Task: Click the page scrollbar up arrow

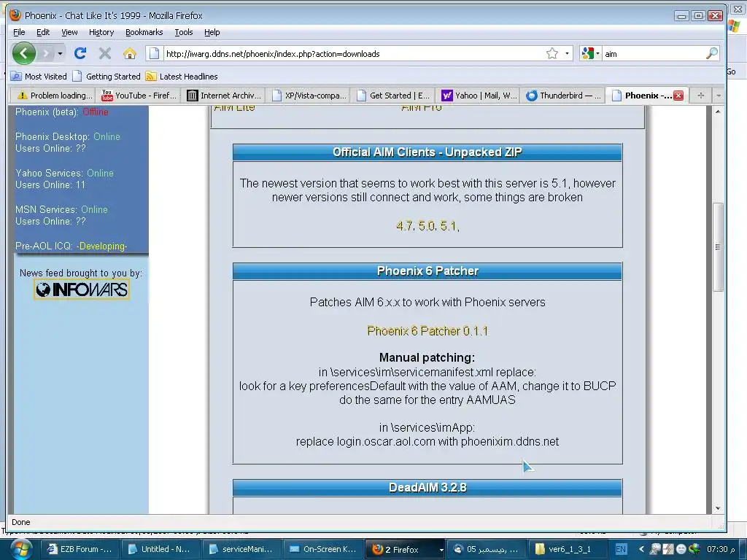Action: pos(718,111)
